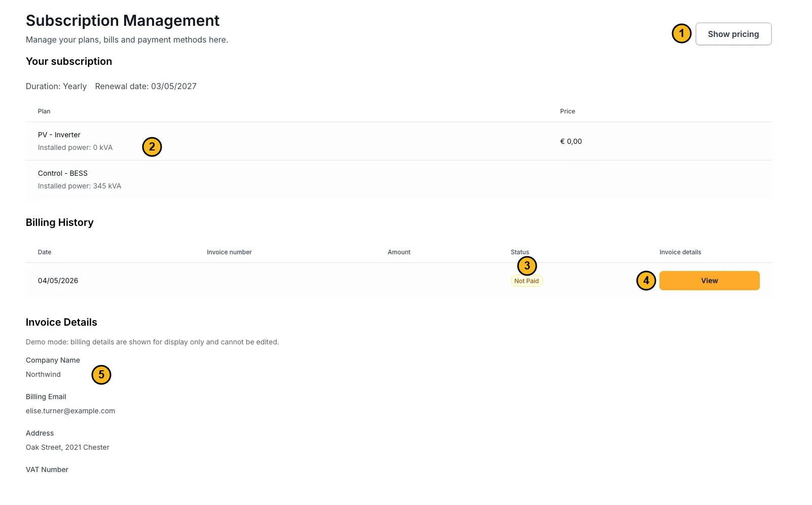Click the elise.turner@example.com billing email
Viewport: 812px width, 505px height.
click(x=70, y=411)
